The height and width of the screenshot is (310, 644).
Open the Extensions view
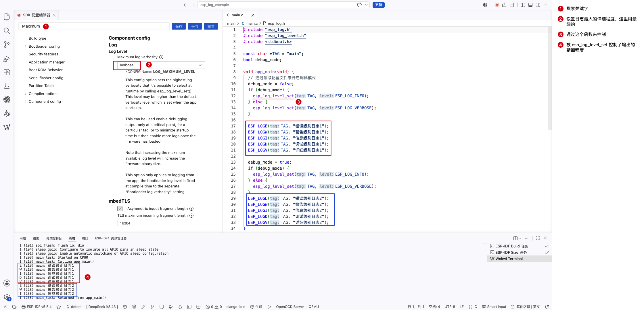(x=7, y=72)
